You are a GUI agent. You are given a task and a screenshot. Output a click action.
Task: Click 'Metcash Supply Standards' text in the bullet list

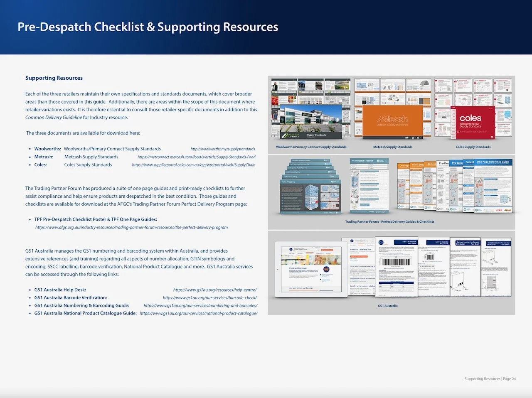tap(91, 157)
